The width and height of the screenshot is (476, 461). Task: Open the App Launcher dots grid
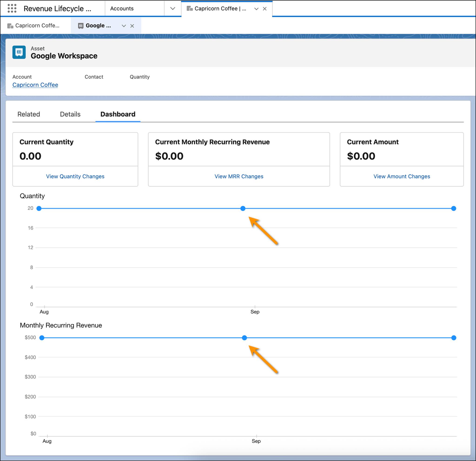12,9
